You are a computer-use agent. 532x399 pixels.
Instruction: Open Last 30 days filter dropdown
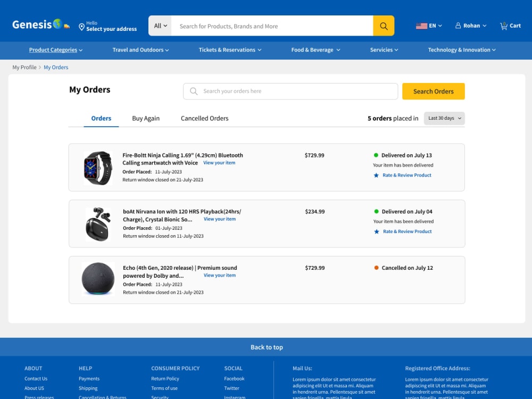444,119
